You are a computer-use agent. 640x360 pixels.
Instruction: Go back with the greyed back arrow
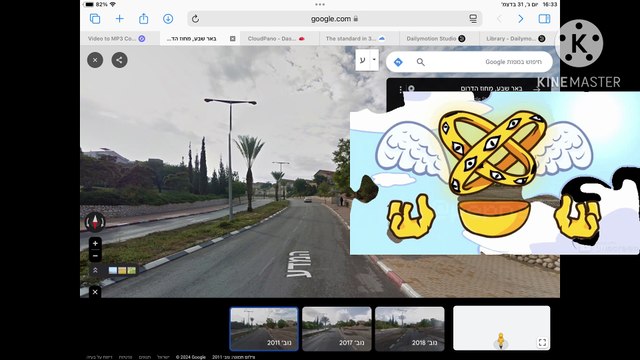(x=499, y=19)
